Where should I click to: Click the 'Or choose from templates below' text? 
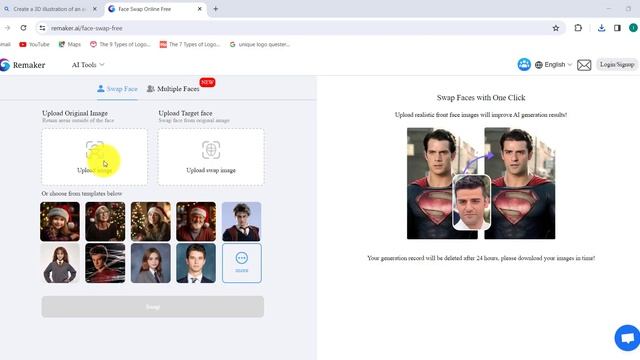(82, 193)
